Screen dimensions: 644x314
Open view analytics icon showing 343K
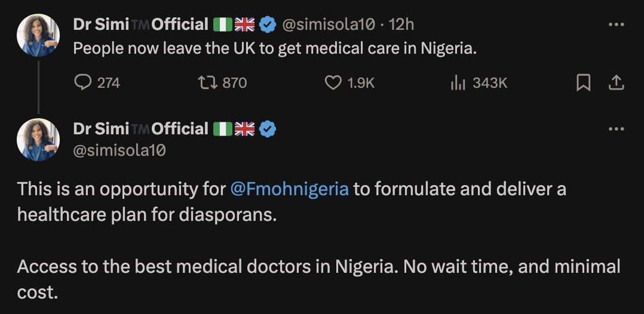[x=458, y=83]
